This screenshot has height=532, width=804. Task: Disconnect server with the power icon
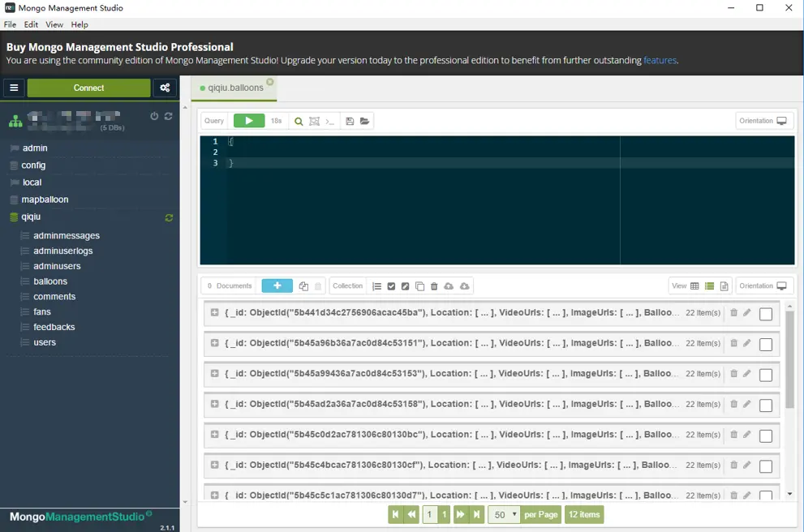[x=154, y=116]
